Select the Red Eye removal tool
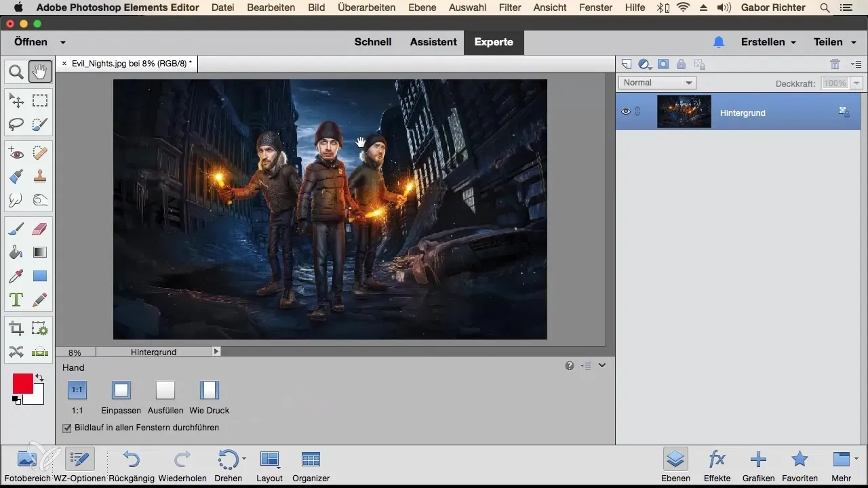 [x=16, y=154]
